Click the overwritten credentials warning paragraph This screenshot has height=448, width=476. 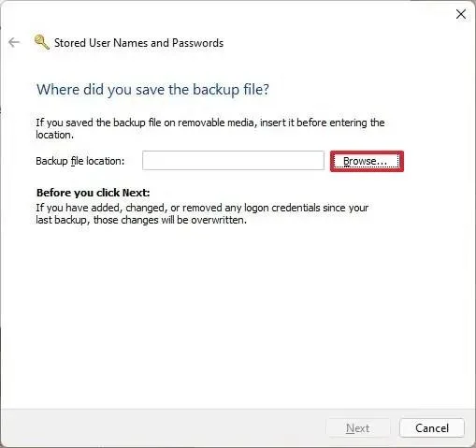202,214
